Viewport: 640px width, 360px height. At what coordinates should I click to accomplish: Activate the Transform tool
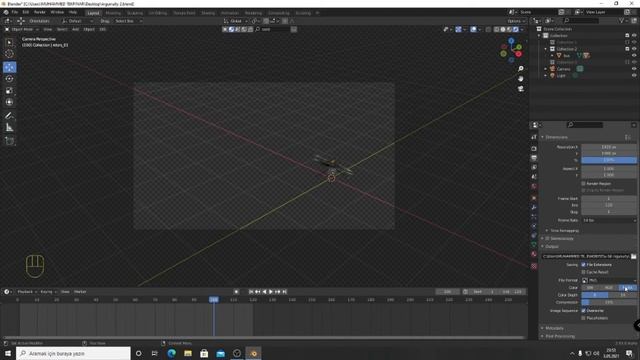9,102
